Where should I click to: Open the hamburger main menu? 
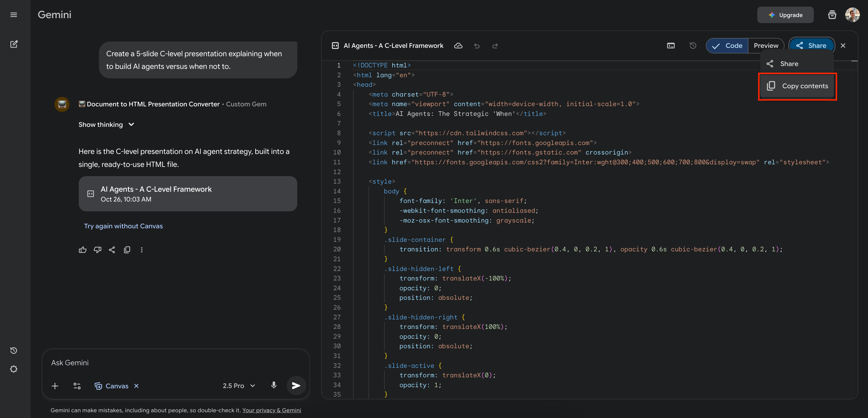[14, 14]
